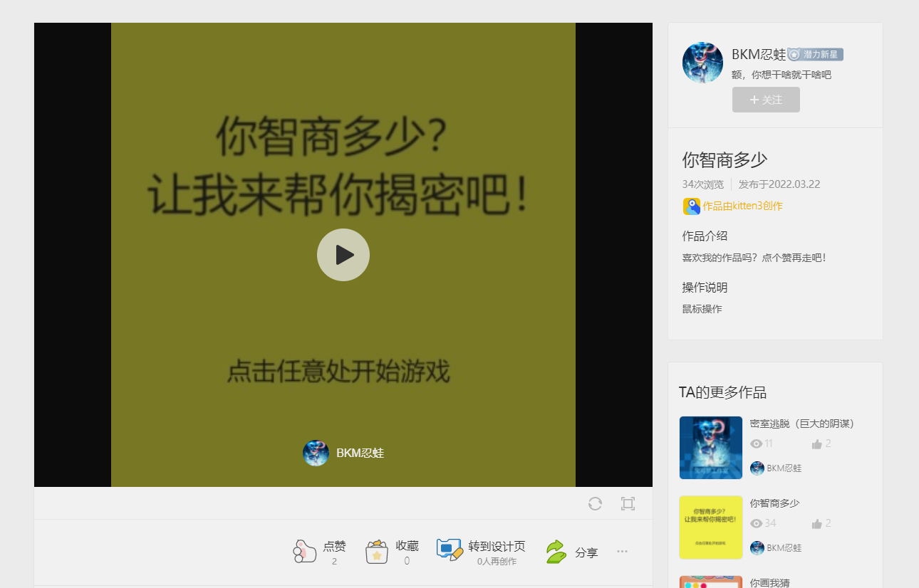Open the 作品由kitten3创作 link

click(742, 206)
